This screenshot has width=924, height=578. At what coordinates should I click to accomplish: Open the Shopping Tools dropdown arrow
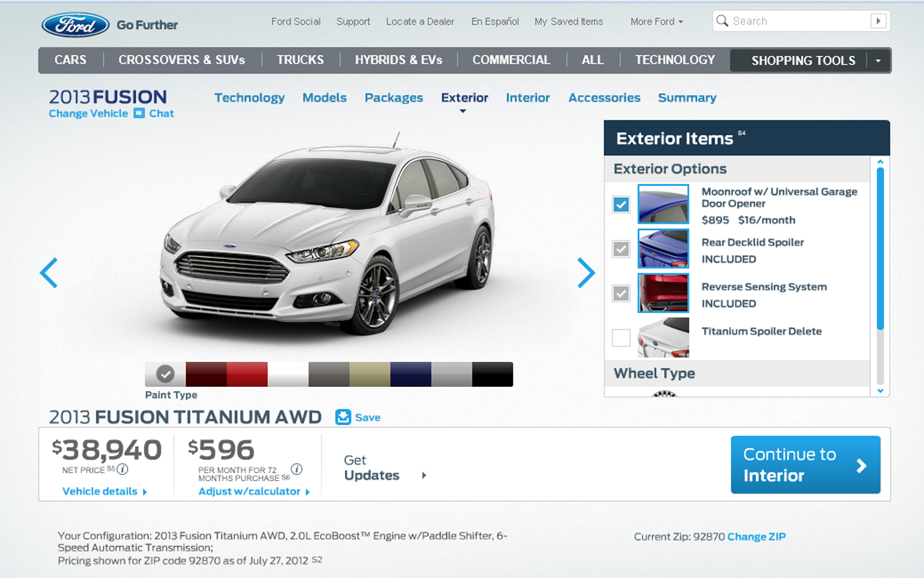tap(878, 61)
